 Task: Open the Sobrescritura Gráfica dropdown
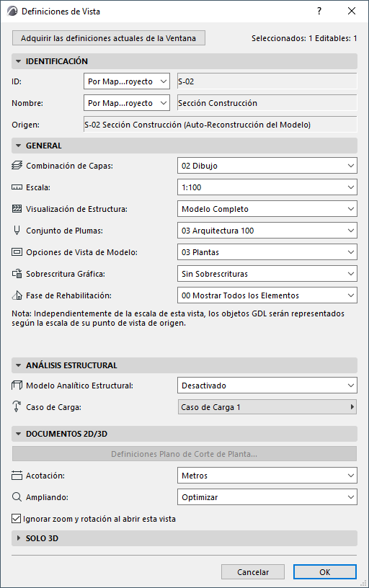click(267, 274)
